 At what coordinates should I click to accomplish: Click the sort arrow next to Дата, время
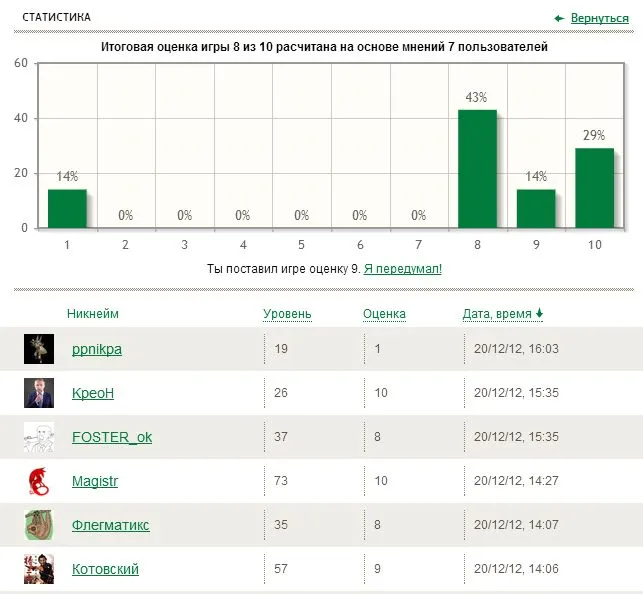coord(540,314)
